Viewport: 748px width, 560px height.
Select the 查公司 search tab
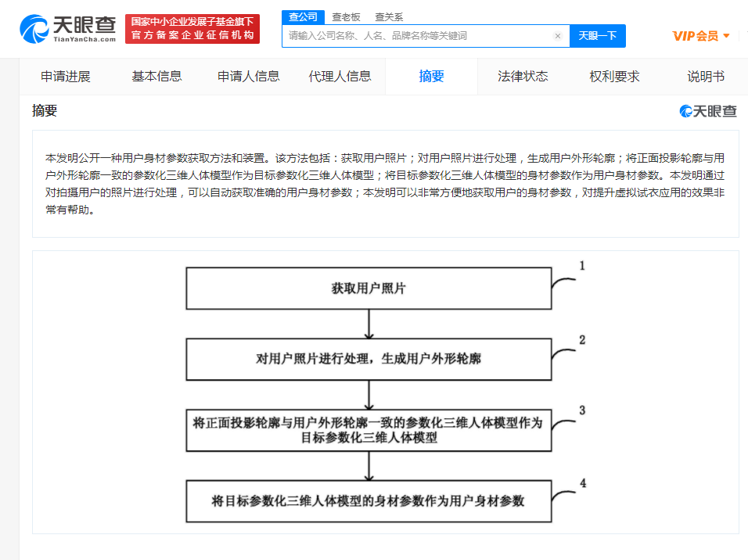303,16
